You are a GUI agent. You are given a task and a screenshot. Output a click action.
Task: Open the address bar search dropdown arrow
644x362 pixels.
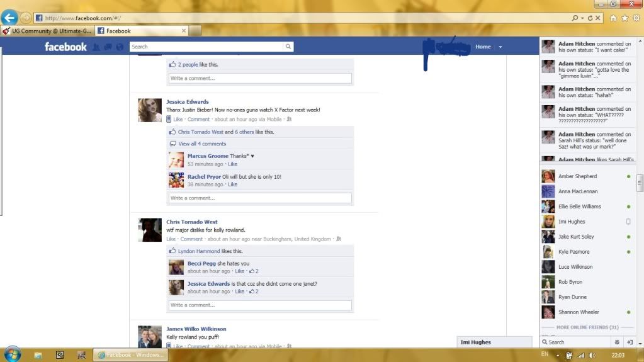click(582, 18)
